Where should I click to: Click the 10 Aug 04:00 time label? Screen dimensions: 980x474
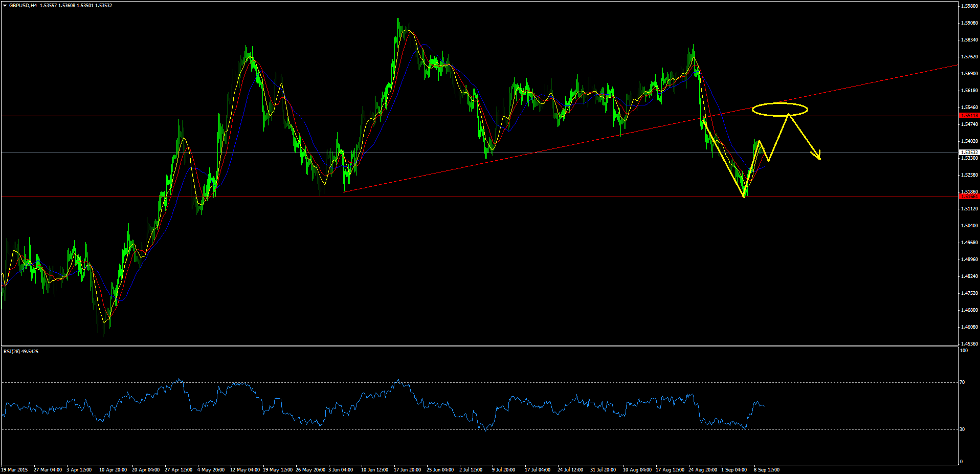click(637, 470)
